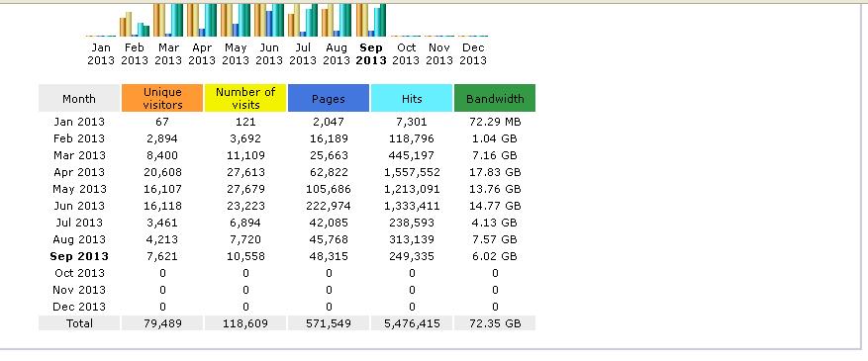Click the Dec 2013 chart label

coord(473,54)
